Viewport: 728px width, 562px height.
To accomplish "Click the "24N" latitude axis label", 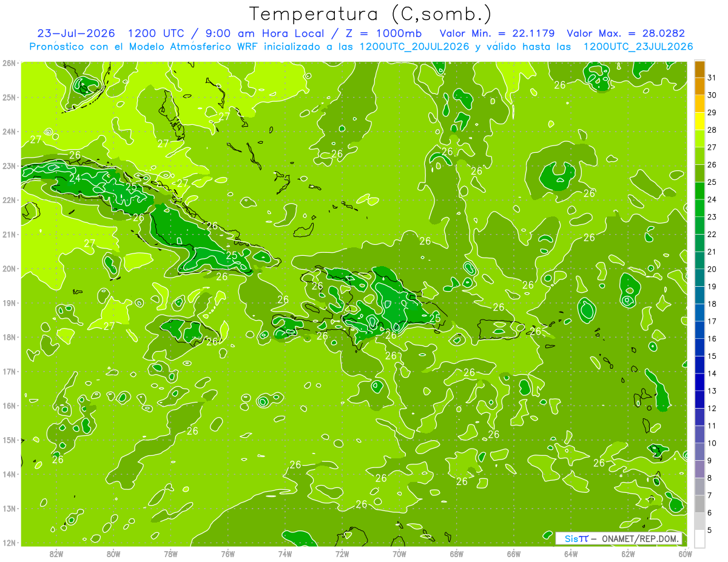I will (9, 132).
